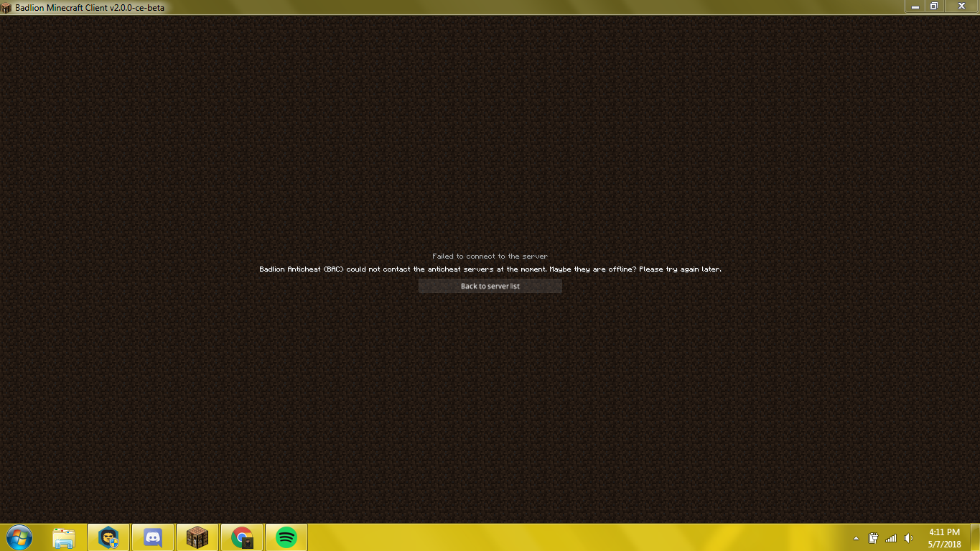Open the network signal tray icon
The height and width of the screenshot is (551, 980).
pos(891,537)
